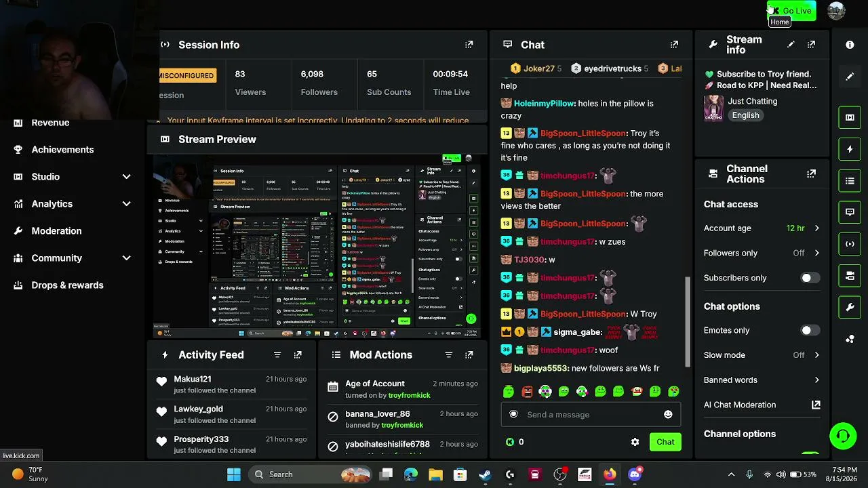Toggle Emotes only chat
The image size is (868, 488).
tap(809, 330)
